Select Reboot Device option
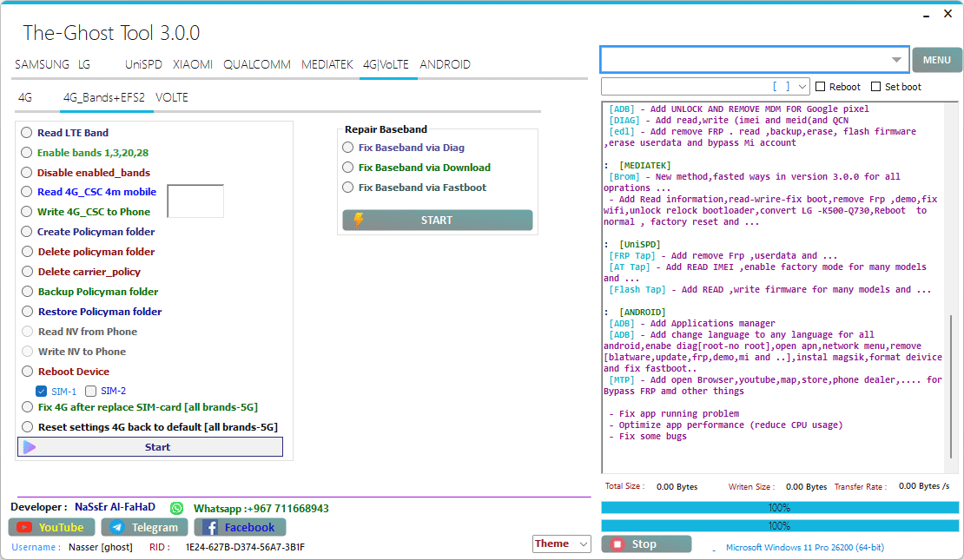This screenshot has height=560, width=964. point(27,372)
